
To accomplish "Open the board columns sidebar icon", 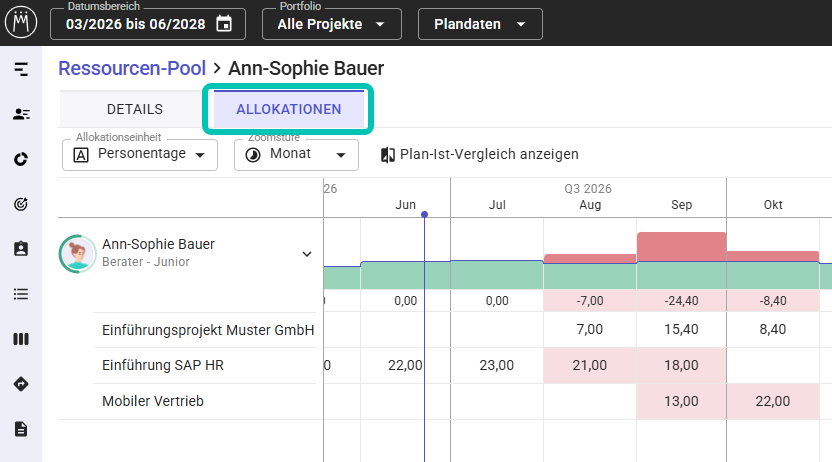I will pos(21,339).
